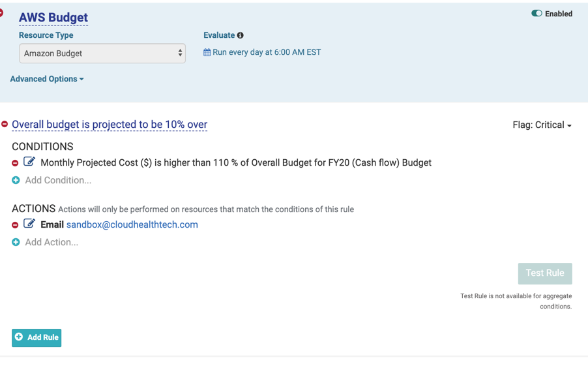Image resolution: width=588 pixels, height=366 pixels.
Task: Click the plus icon beside Add Action
Action: tap(16, 242)
